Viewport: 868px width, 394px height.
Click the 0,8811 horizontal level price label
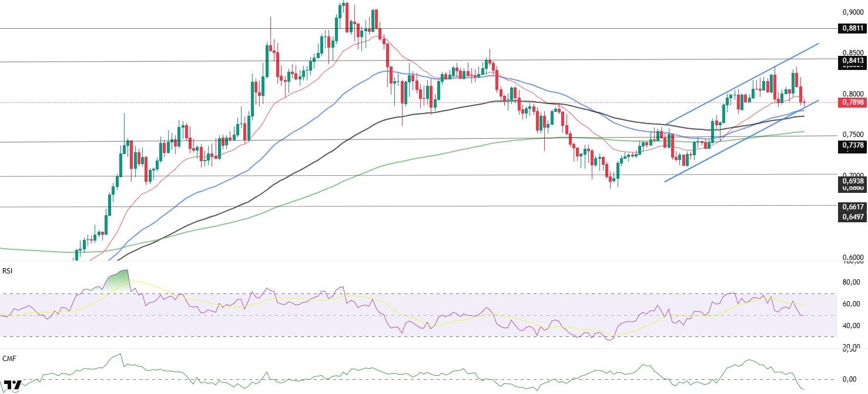852,28
